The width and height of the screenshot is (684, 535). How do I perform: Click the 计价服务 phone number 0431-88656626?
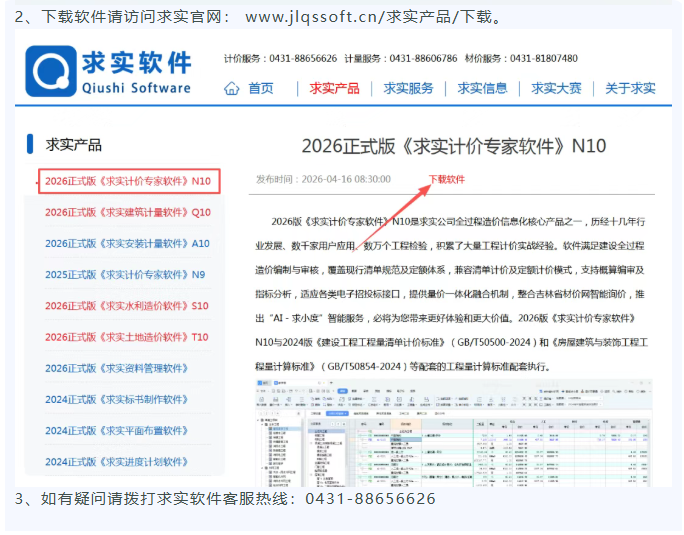303,58
